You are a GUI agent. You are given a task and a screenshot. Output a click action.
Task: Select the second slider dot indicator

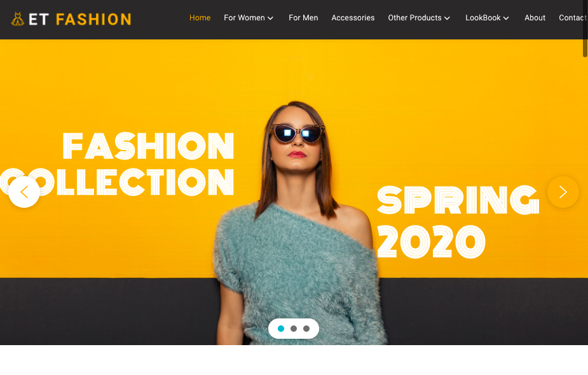coord(294,329)
